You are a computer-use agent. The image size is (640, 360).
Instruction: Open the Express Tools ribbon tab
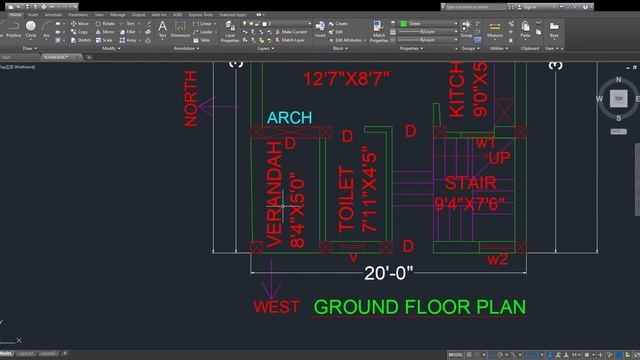[200, 15]
